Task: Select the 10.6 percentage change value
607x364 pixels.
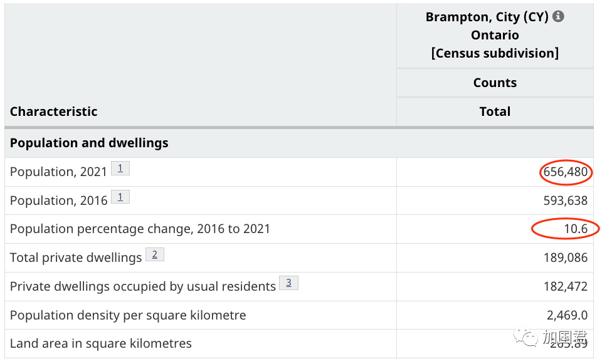Action: point(576,229)
